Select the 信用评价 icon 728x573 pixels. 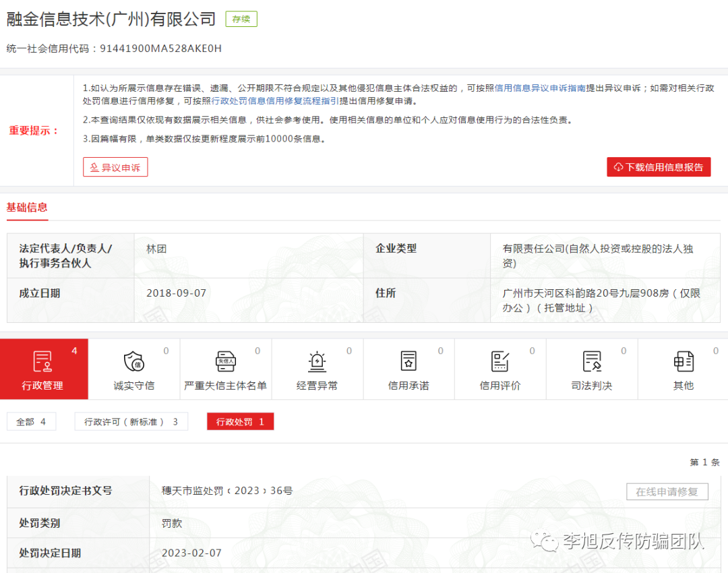pos(500,361)
